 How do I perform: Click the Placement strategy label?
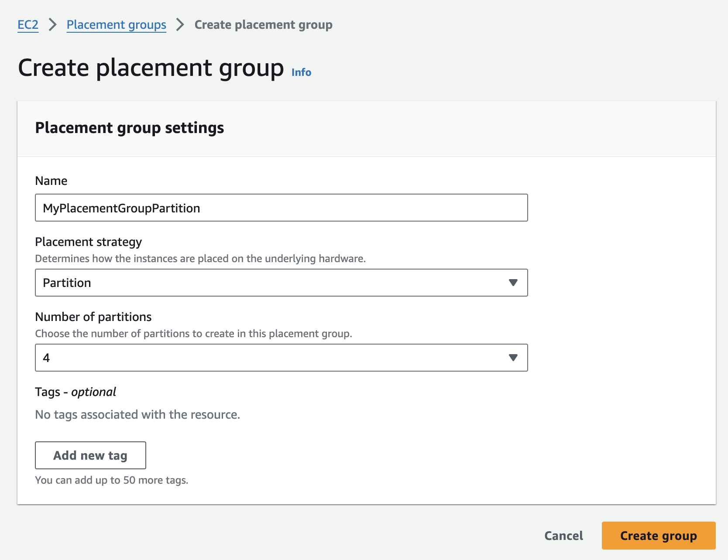[89, 242]
